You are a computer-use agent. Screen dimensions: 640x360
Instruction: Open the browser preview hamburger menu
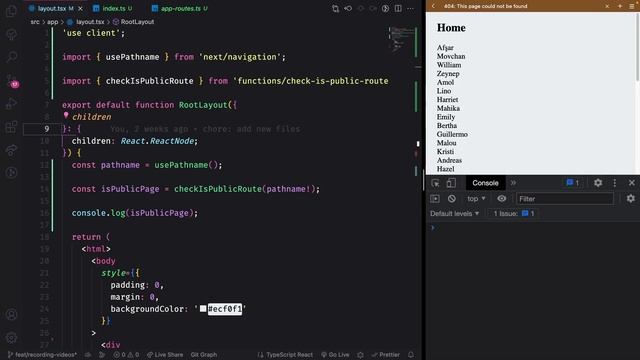(x=632, y=6)
